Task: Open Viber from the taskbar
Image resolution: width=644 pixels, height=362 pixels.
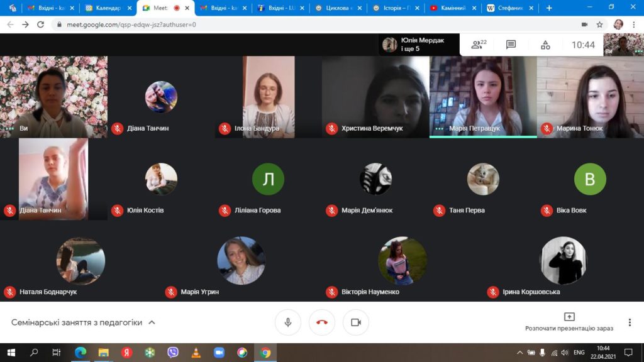Action: pos(173,353)
